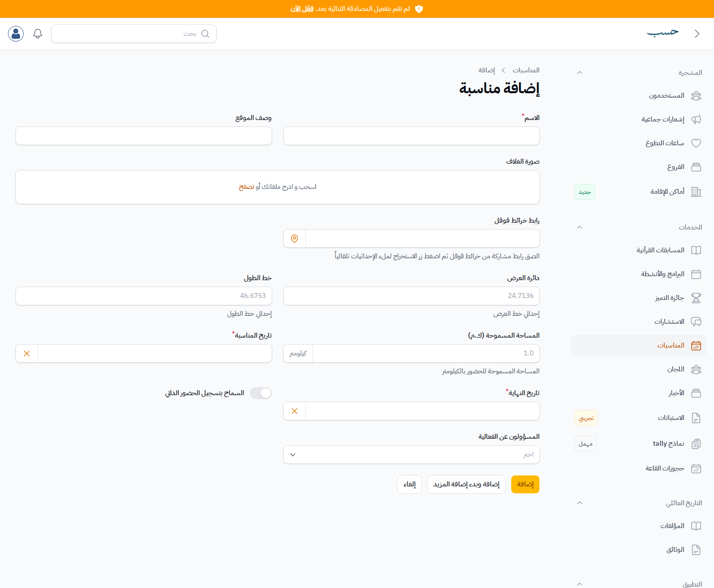The width and height of the screenshot is (714, 588).
Task: Click the كيلومتر unit suffix label
Action: coord(298,353)
